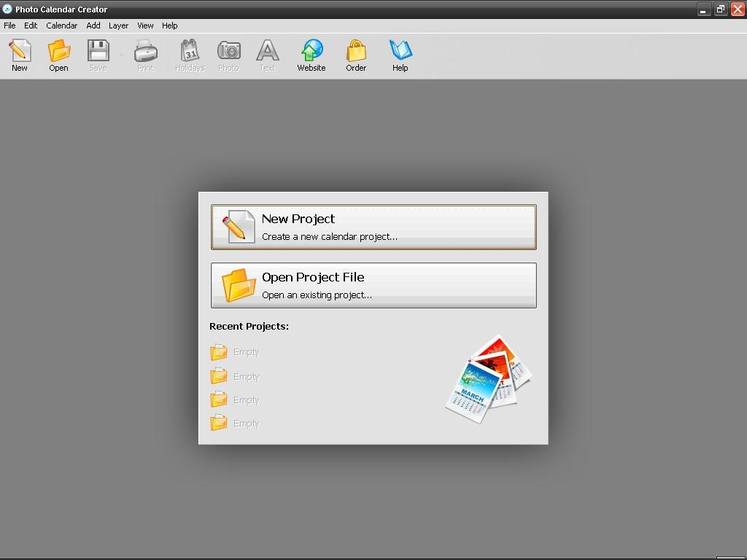Image resolution: width=747 pixels, height=560 pixels.
Task: Click the Print printer icon
Action: (x=145, y=50)
